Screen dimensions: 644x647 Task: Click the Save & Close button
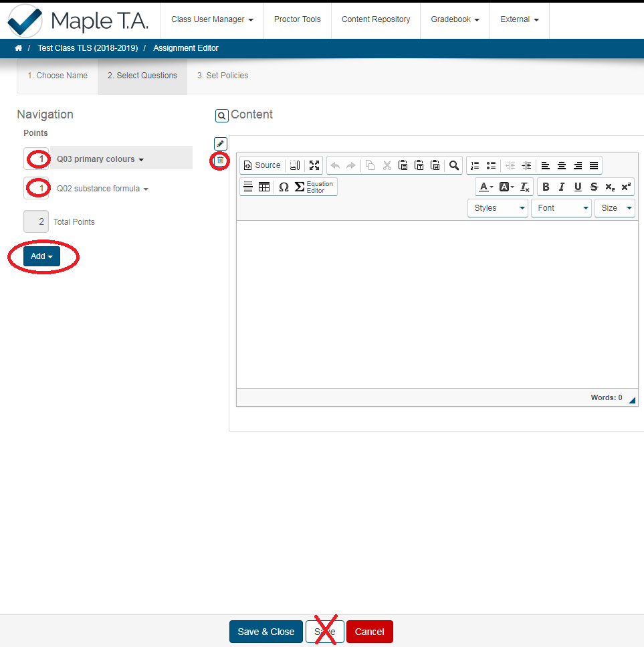point(266,632)
